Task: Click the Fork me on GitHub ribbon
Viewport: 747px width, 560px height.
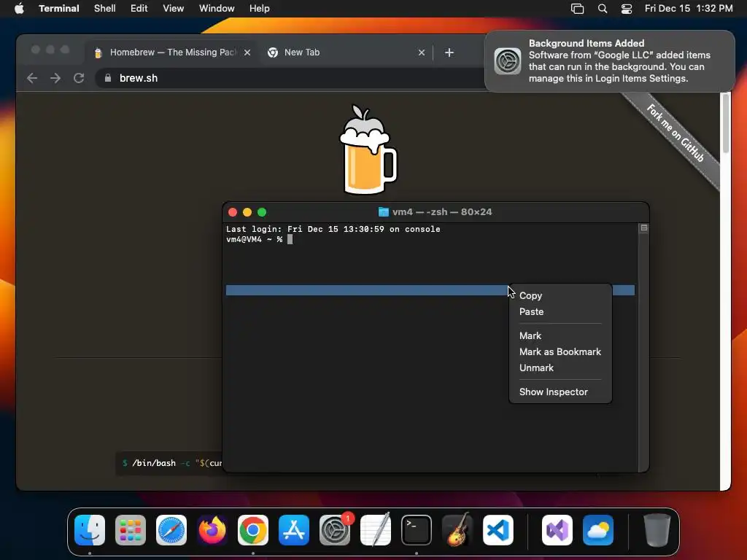Action: coord(675,134)
